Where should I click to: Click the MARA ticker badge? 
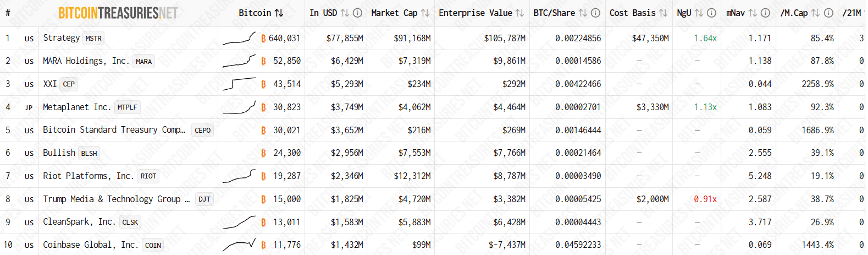point(143,61)
